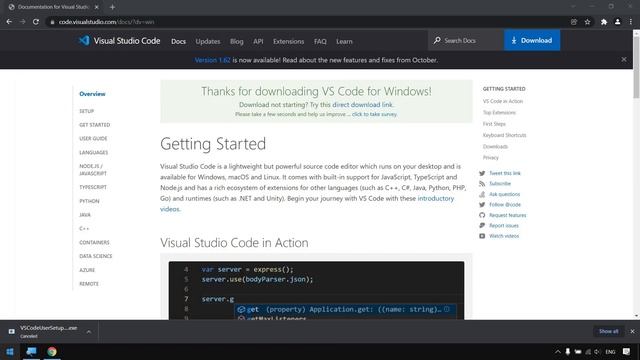Click the browser back arrow

[9, 22]
